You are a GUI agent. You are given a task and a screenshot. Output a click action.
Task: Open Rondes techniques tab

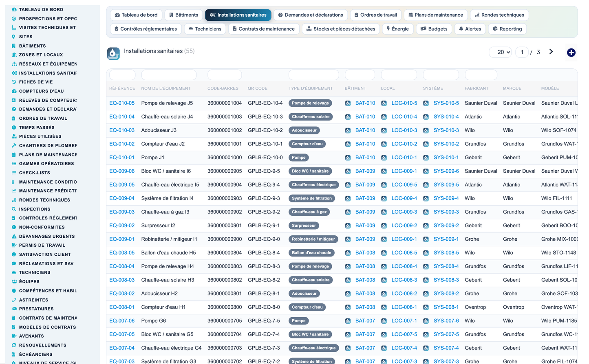point(499,15)
